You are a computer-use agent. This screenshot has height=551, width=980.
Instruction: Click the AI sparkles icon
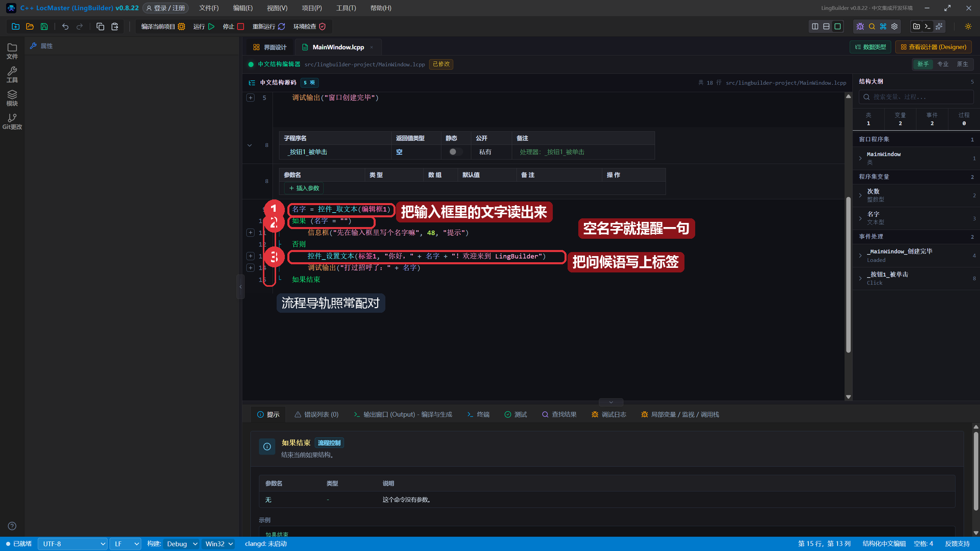pos(939,27)
